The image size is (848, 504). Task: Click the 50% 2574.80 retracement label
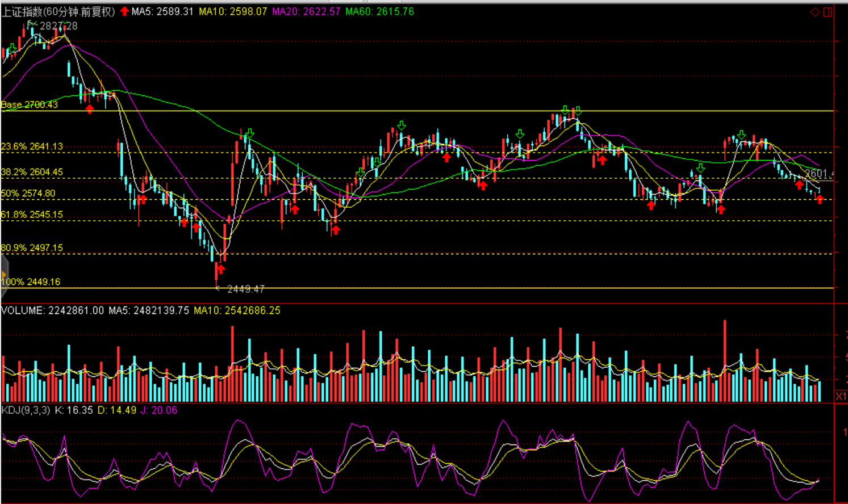tap(28, 193)
